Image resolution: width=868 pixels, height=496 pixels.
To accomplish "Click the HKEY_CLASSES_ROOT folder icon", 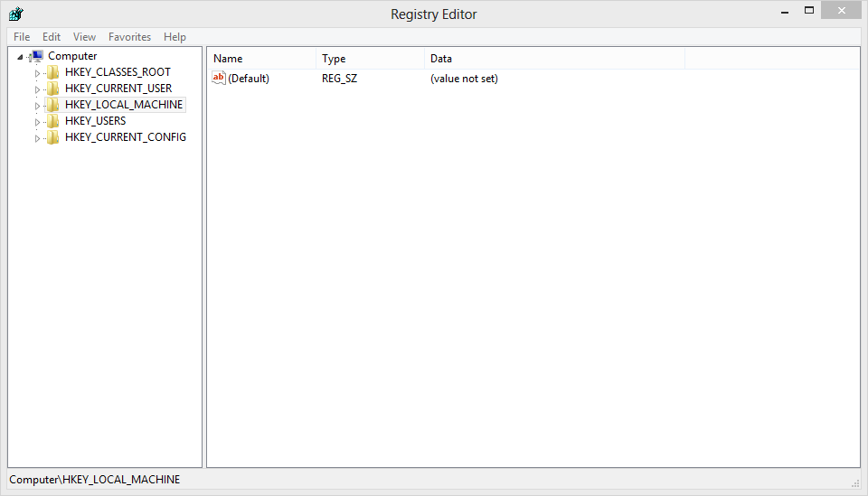I will point(53,72).
